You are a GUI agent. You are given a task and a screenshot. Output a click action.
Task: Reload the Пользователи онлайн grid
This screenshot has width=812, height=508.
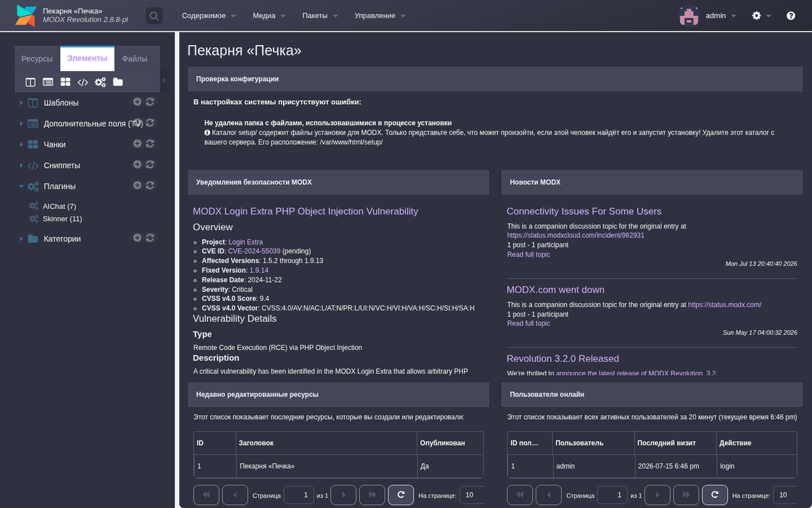click(x=715, y=495)
